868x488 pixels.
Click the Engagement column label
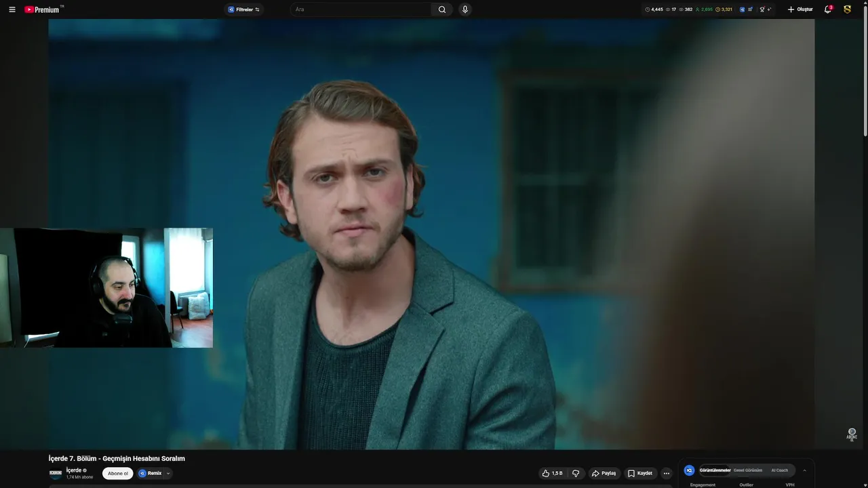click(703, 485)
